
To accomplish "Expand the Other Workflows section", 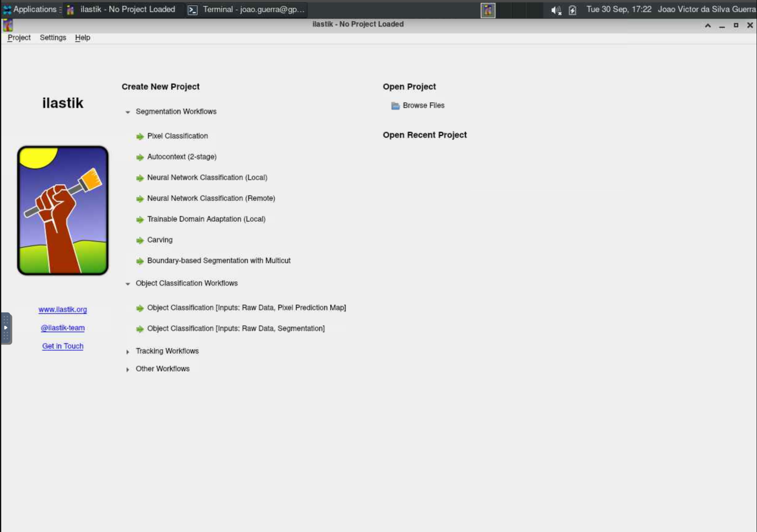I will (128, 369).
